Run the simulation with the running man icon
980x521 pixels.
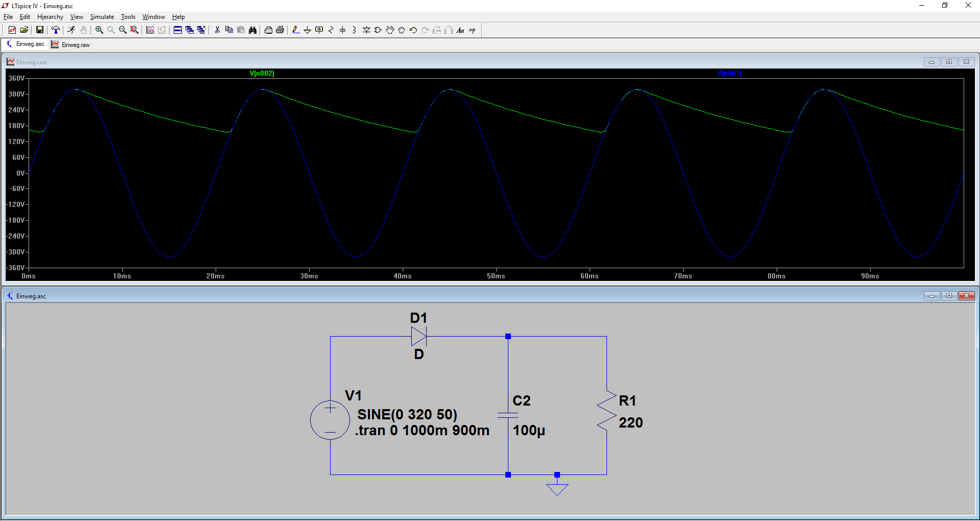coord(71,30)
